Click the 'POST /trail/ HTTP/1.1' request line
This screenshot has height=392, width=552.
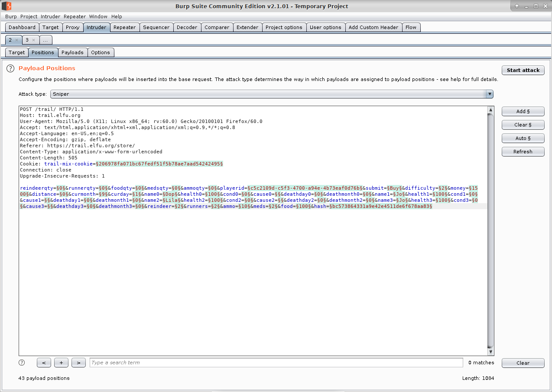52,109
